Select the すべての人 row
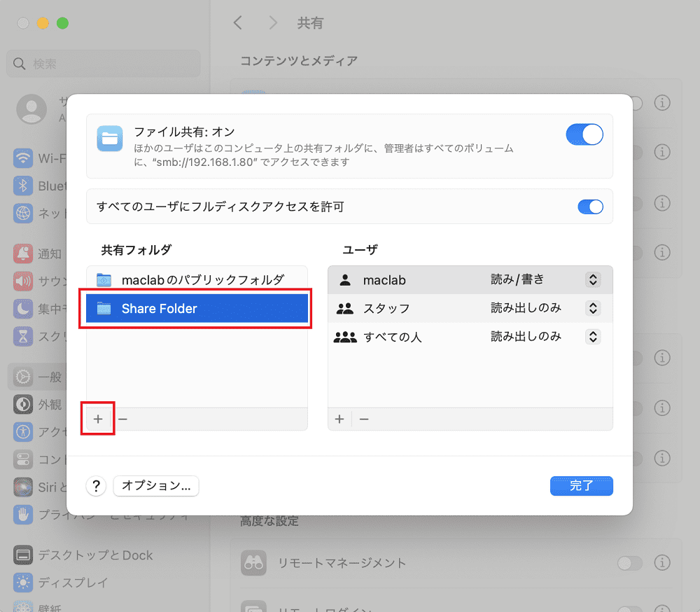 (x=470, y=336)
